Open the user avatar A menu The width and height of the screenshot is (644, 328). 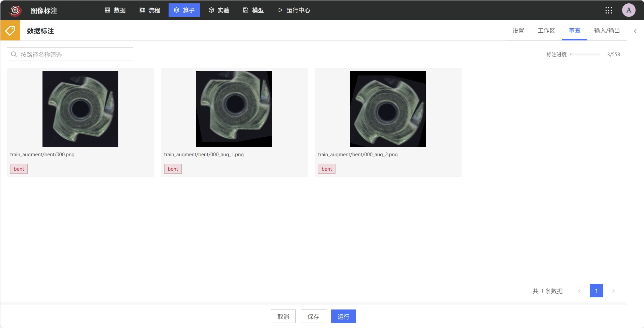coord(629,10)
